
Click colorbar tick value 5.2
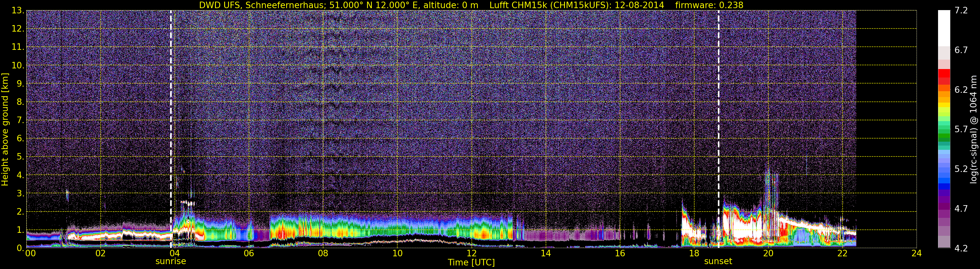click(x=961, y=169)
